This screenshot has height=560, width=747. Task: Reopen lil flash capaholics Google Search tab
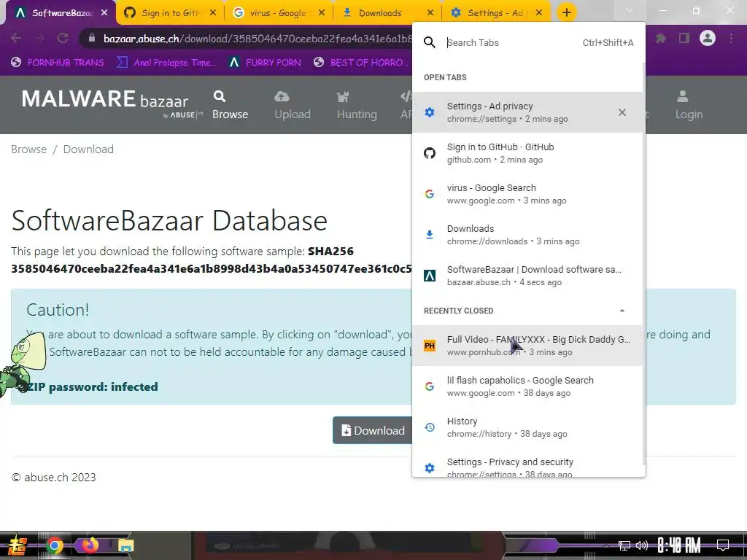click(x=527, y=386)
